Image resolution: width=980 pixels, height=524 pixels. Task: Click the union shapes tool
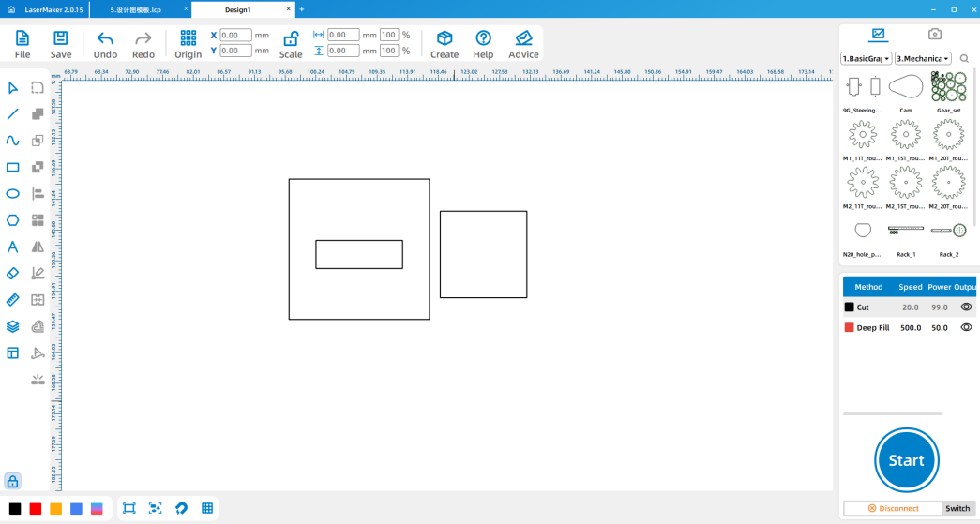click(38, 114)
